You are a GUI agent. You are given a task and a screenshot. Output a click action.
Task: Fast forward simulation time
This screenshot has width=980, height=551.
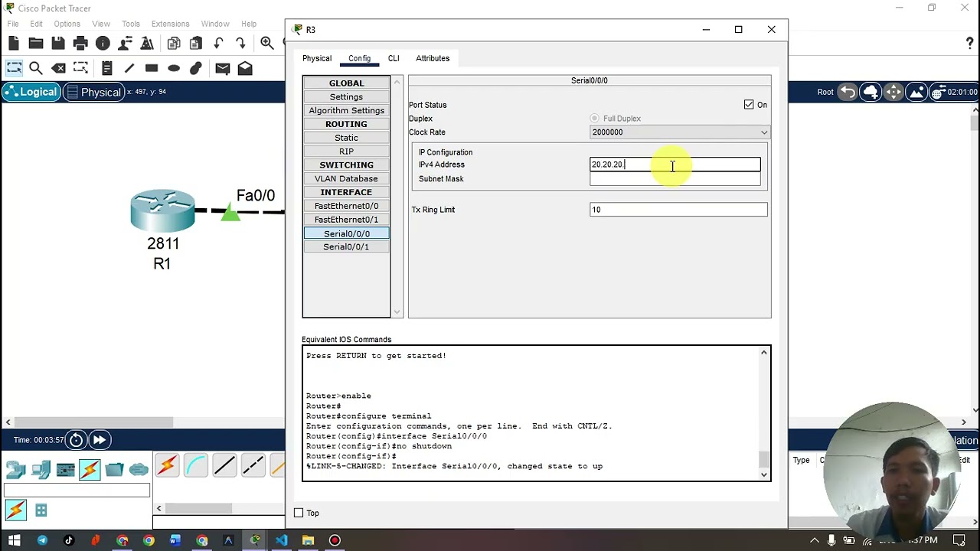[x=99, y=440]
